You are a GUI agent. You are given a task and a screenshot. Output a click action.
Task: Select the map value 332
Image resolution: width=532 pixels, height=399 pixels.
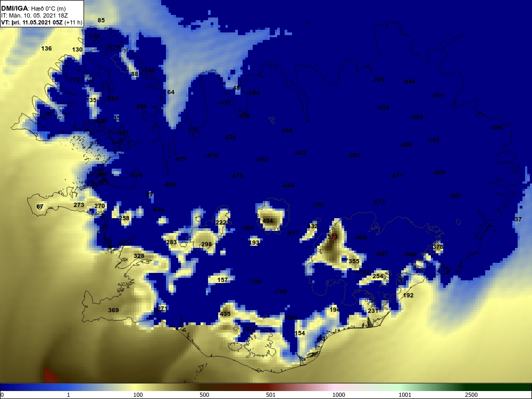click(312, 226)
